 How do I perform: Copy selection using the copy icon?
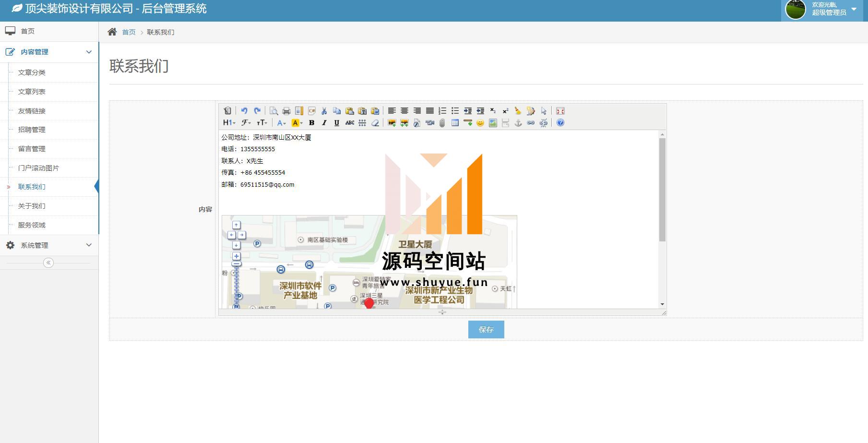click(x=337, y=111)
